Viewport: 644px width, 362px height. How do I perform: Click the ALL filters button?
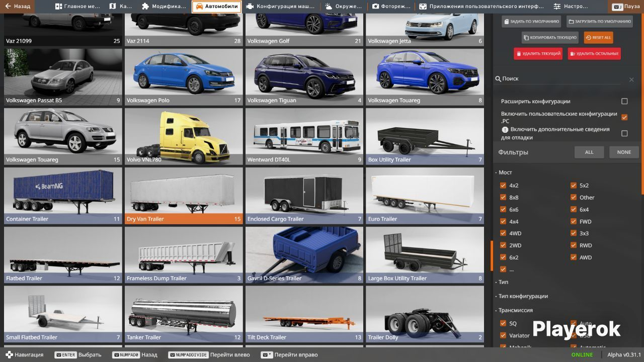(x=589, y=152)
